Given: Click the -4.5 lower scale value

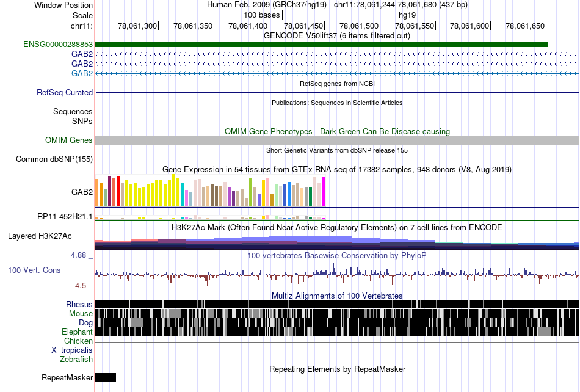Looking at the screenshot, I should click(x=79, y=286).
